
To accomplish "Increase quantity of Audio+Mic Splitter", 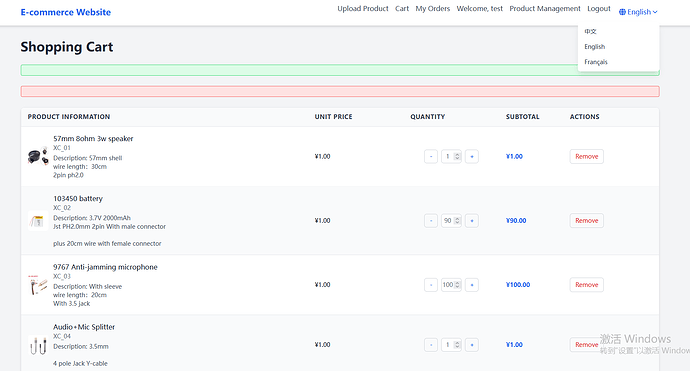I will (472, 345).
